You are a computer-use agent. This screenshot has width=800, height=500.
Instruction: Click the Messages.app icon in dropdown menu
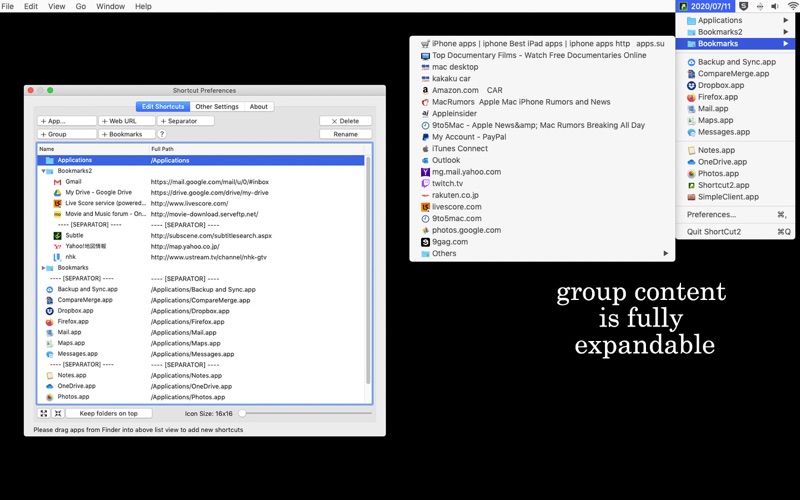691,132
